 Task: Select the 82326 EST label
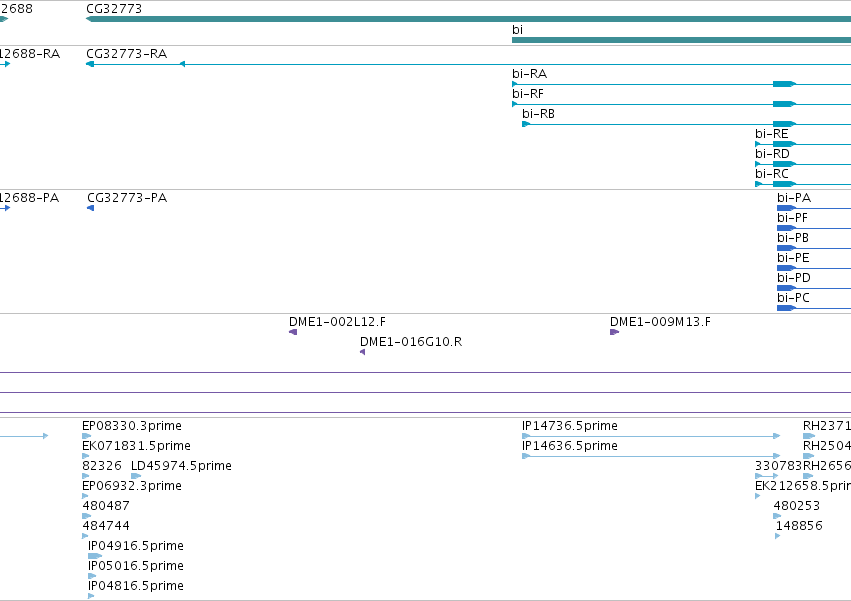(x=102, y=466)
